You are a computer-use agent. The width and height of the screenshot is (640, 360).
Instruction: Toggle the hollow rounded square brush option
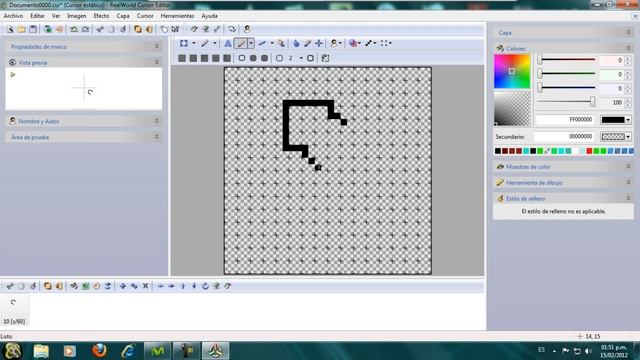pyautogui.click(x=242, y=58)
